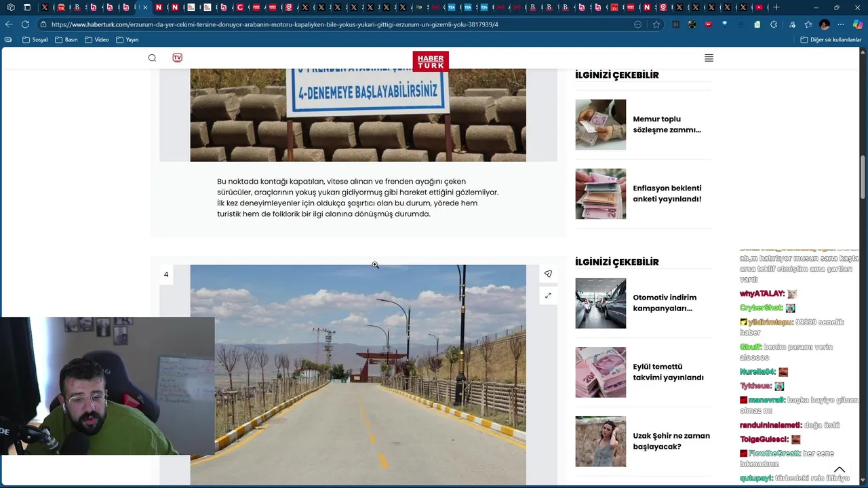This screenshot has height=488, width=868.
Task: Click the scroll-to-top arrow near chat
Action: [x=840, y=470]
